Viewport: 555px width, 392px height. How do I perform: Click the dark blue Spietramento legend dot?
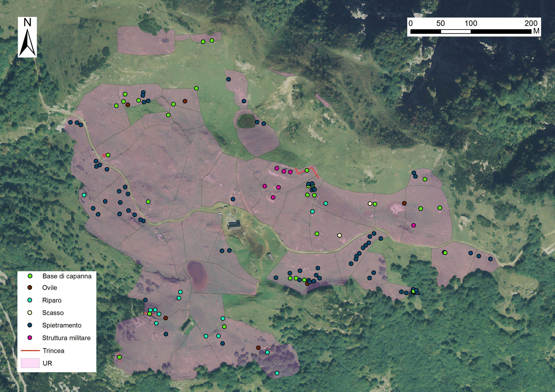click(30, 325)
